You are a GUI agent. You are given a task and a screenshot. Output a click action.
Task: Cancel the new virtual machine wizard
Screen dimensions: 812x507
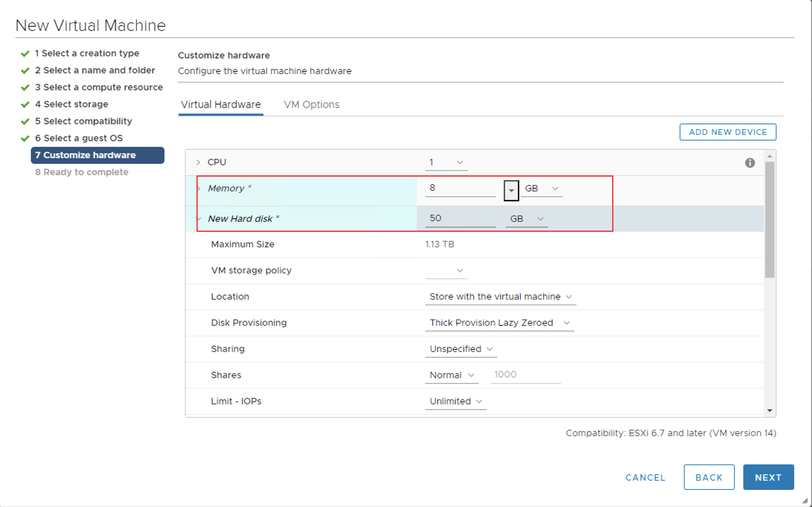click(x=645, y=477)
